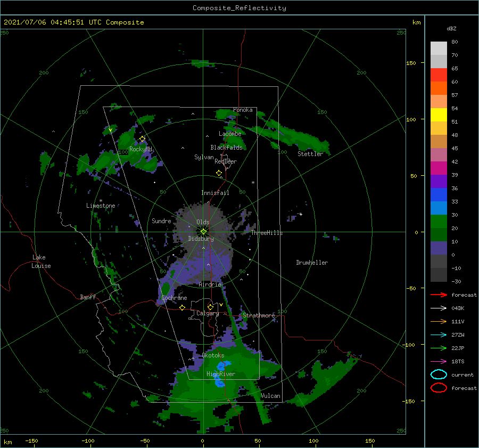Select the white 04DK arrow in legend

click(439, 308)
